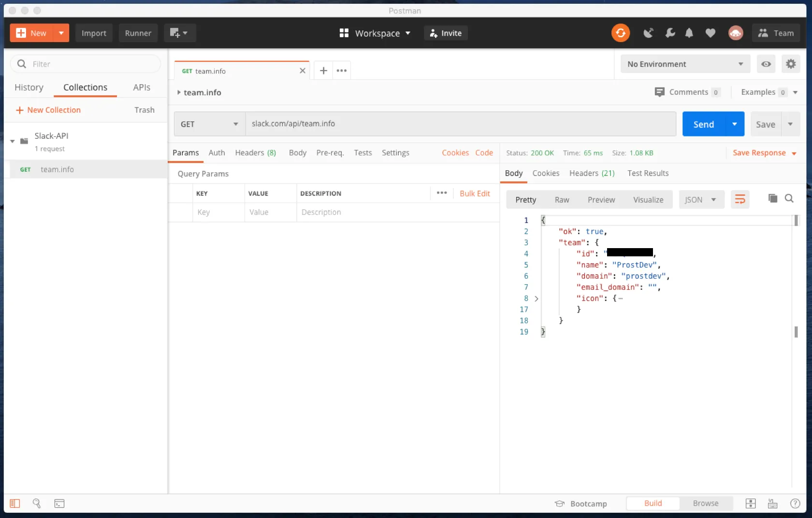Open the tab options ellipsis
The height and width of the screenshot is (518, 812).
(x=342, y=71)
